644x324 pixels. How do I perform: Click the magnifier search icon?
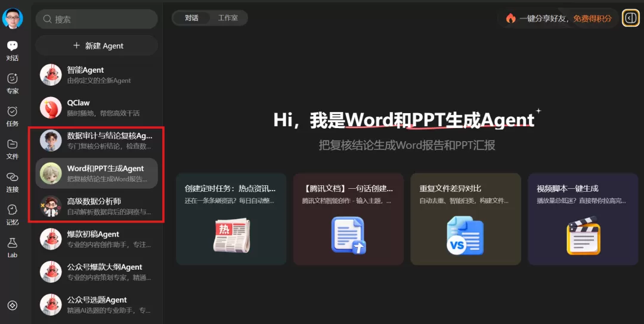coord(48,19)
